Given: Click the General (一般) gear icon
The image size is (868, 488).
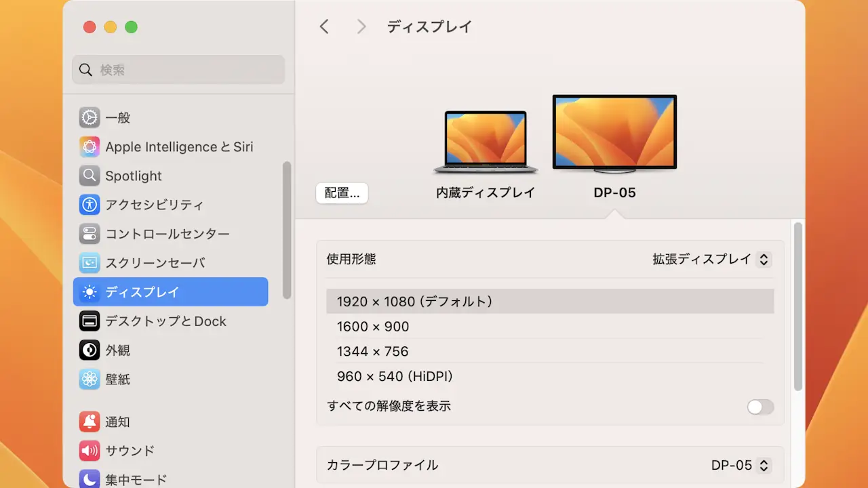Looking at the screenshot, I should (90, 117).
